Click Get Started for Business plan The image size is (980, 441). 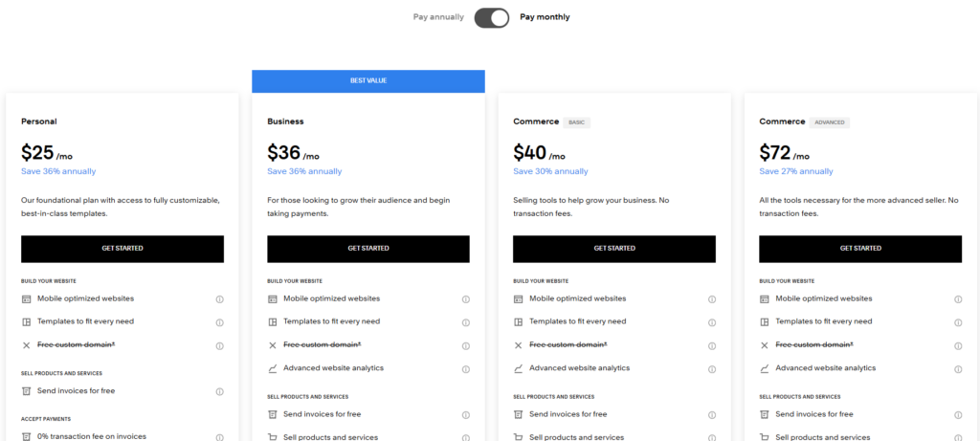(x=368, y=249)
